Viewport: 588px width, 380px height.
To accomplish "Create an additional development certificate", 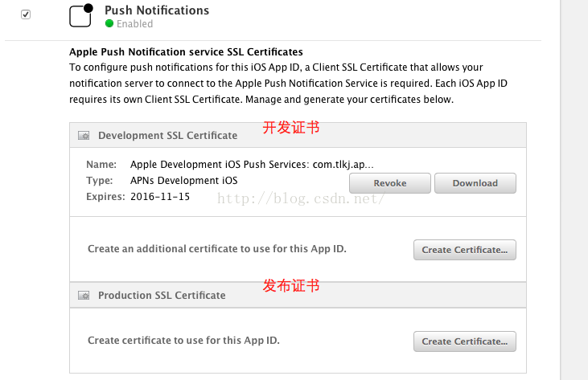I will [x=465, y=250].
